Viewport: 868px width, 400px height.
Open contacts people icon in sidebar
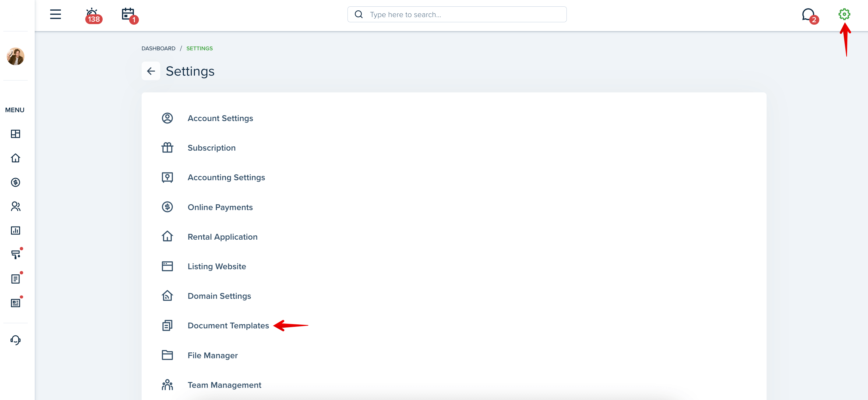click(16, 206)
